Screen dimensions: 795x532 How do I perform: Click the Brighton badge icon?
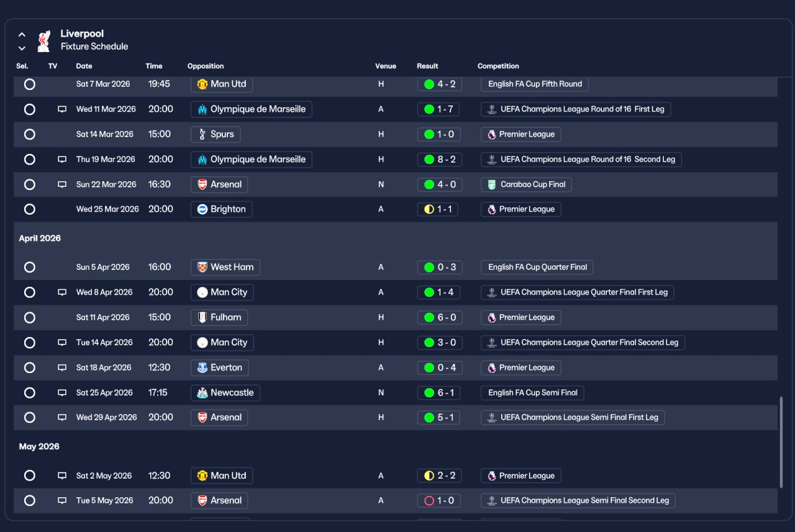[202, 209]
